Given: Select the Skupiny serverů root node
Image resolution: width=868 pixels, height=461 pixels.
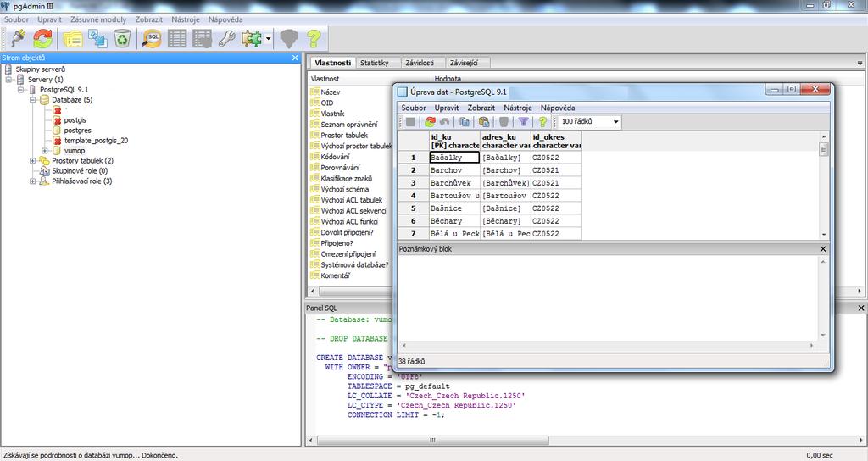Looking at the screenshot, I should [40, 69].
